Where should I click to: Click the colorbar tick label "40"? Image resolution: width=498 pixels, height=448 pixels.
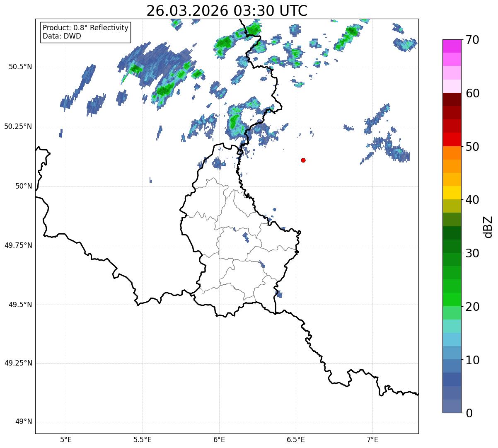coord(472,200)
